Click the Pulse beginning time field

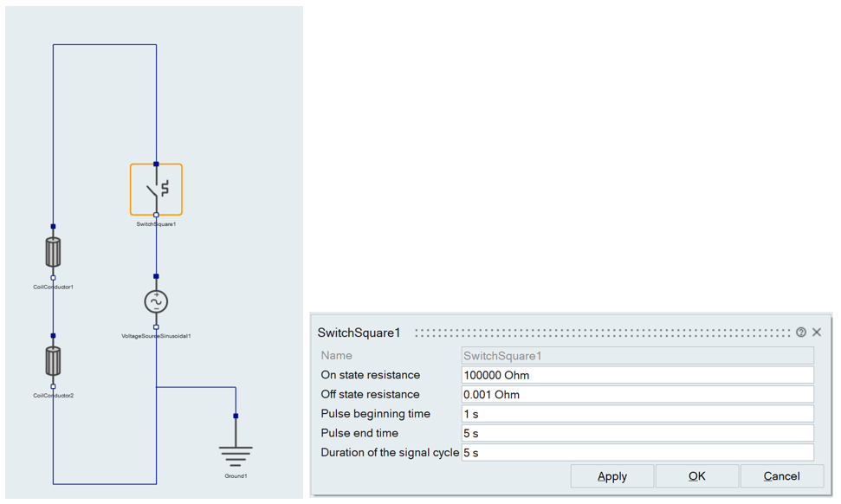pos(637,414)
